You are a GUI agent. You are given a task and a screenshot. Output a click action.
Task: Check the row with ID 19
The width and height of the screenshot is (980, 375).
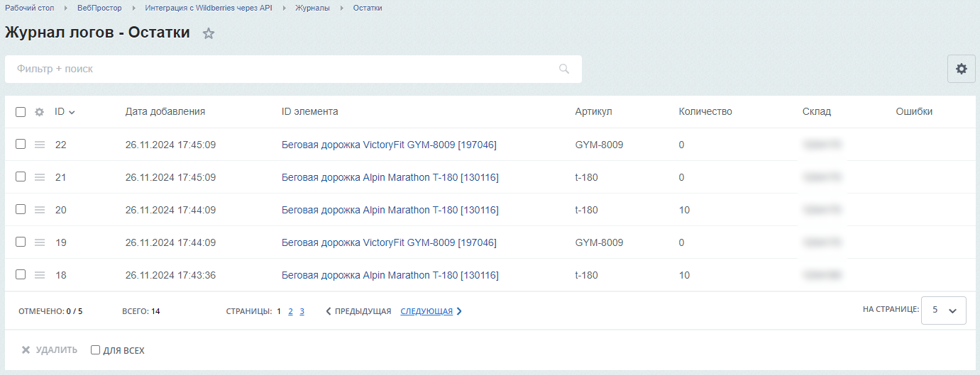click(x=21, y=242)
